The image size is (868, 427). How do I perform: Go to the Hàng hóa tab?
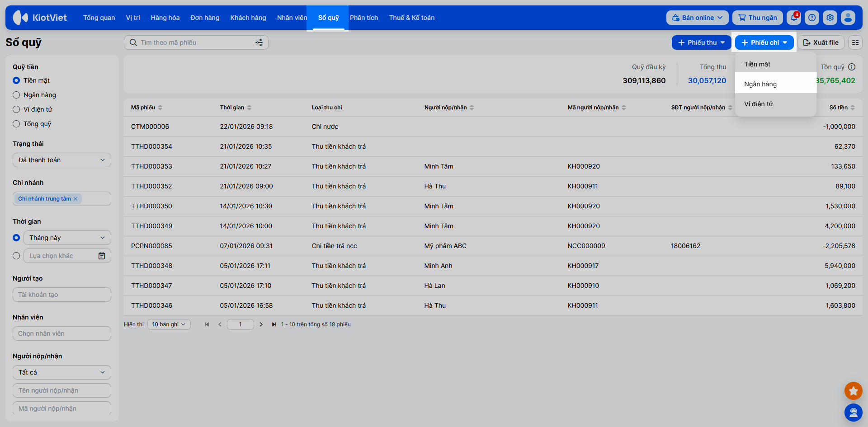165,18
